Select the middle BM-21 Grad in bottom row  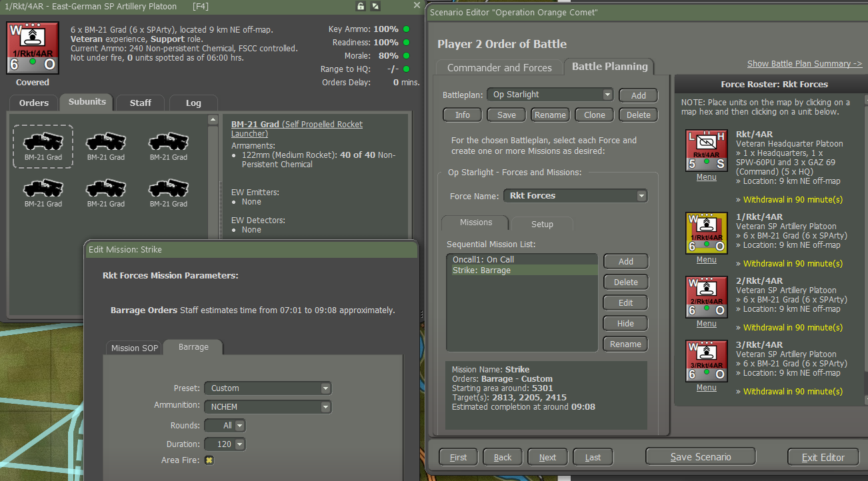106,193
